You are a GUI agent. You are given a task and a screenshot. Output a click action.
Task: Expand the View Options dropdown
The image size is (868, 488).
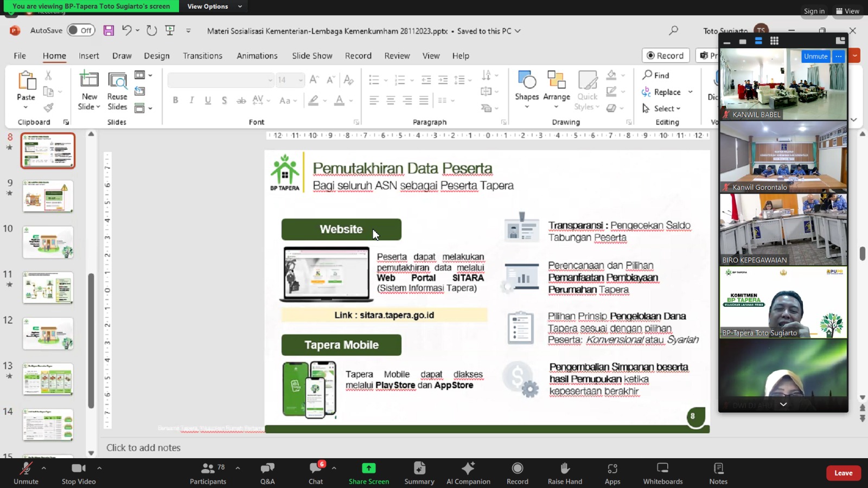click(214, 7)
